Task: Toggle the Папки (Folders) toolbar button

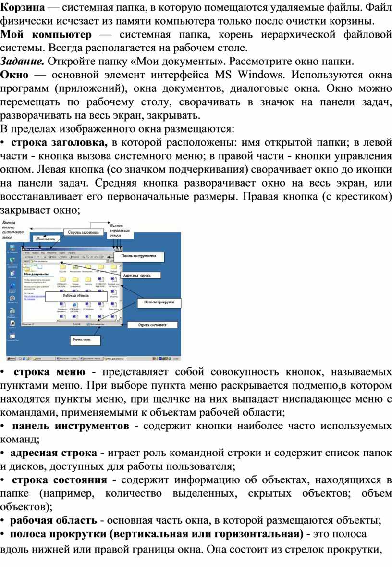Action: point(63,257)
